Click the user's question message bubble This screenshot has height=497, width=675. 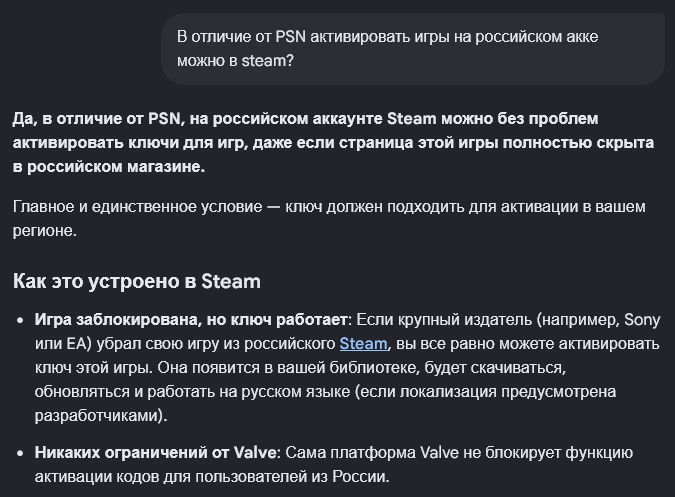[413, 49]
